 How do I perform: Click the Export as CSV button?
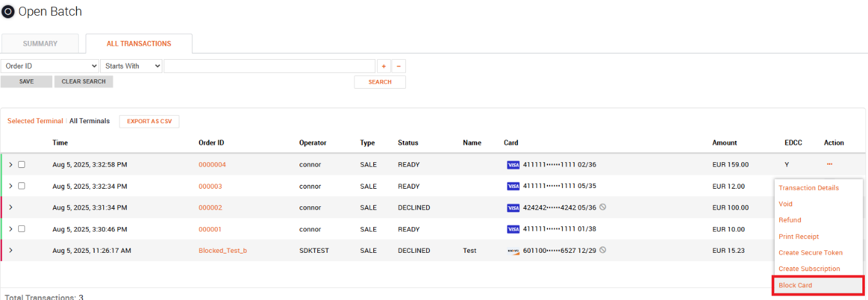pyautogui.click(x=149, y=121)
